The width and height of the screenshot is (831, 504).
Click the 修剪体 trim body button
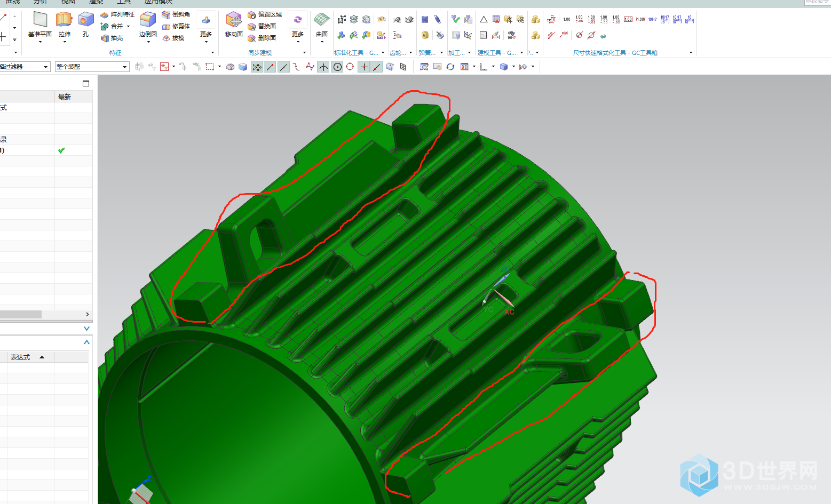176,26
